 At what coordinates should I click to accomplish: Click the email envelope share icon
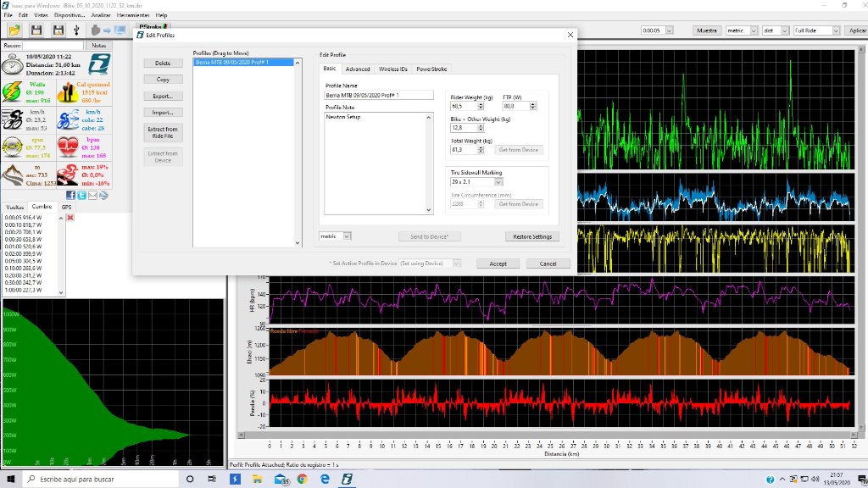[93, 196]
